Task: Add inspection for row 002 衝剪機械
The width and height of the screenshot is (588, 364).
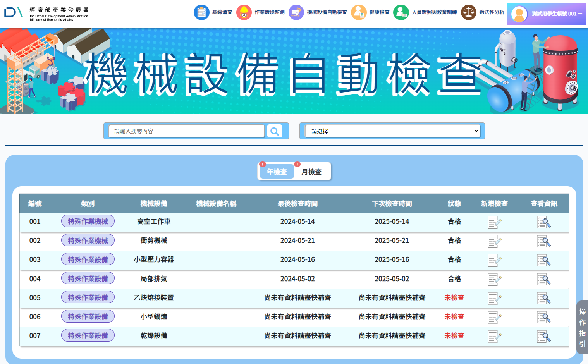Action: click(x=494, y=241)
